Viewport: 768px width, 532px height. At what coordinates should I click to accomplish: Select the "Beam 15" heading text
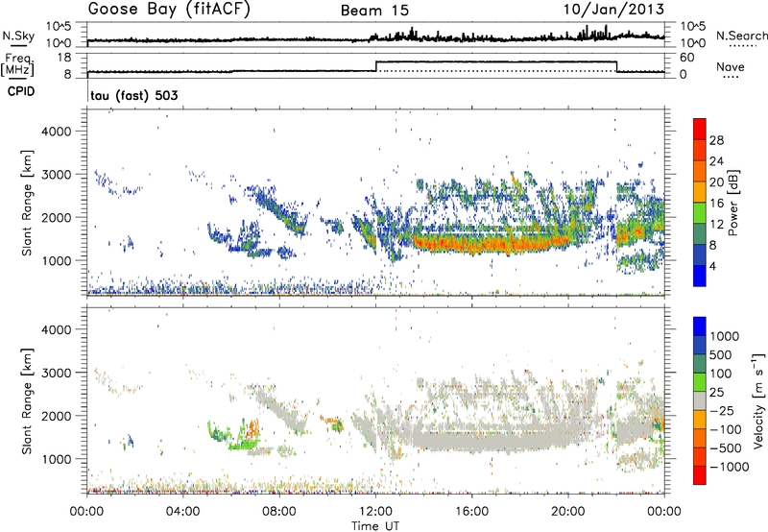[374, 11]
